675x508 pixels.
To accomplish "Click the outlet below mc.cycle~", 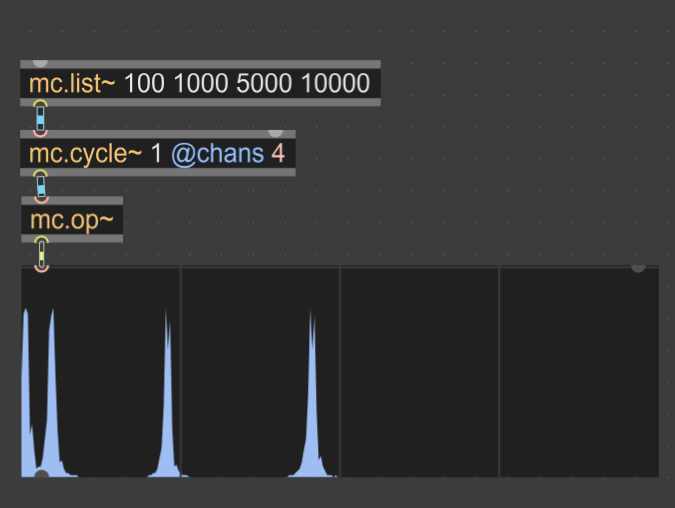I will pos(40,174).
